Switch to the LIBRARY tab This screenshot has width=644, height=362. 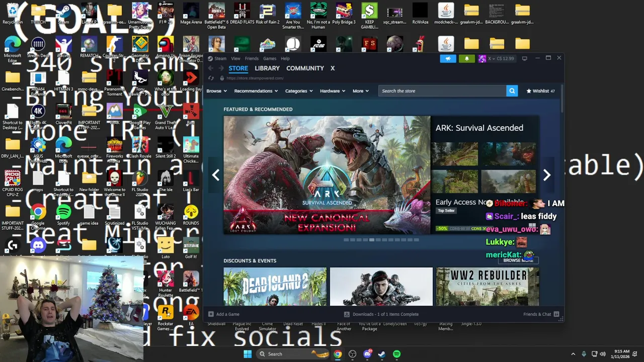pos(267,68)
